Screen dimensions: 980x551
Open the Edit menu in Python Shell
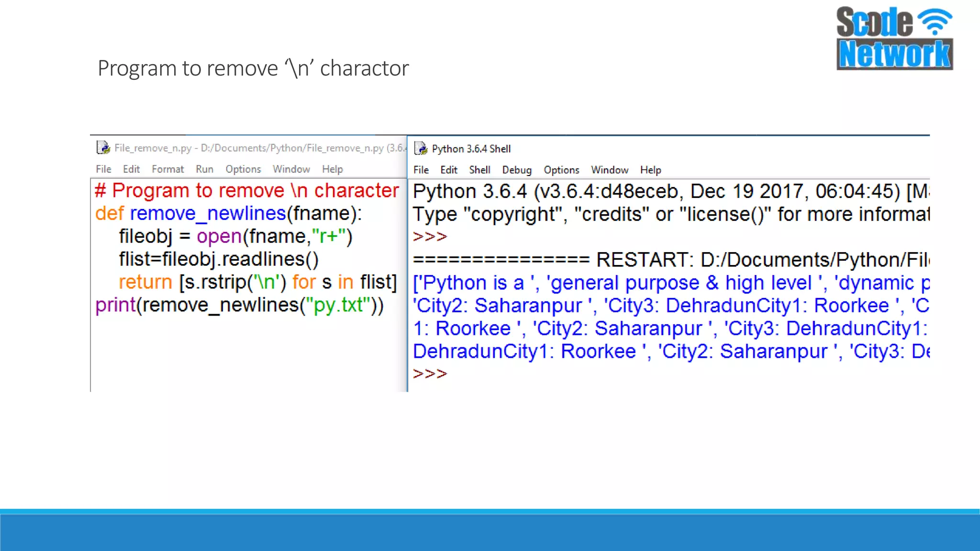[449, 170]
